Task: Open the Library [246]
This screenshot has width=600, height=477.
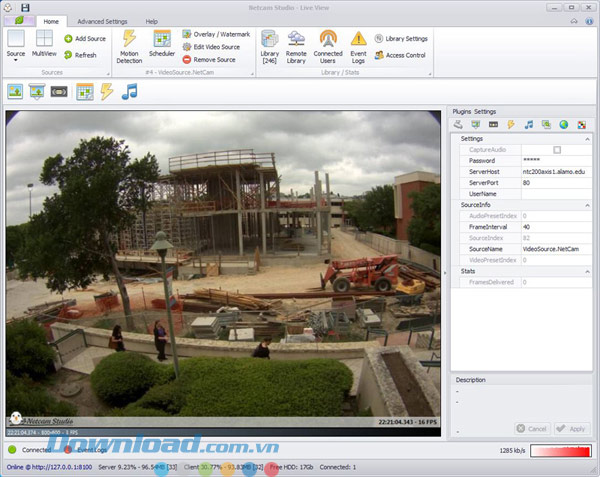Action: click(x=269, y=47)
